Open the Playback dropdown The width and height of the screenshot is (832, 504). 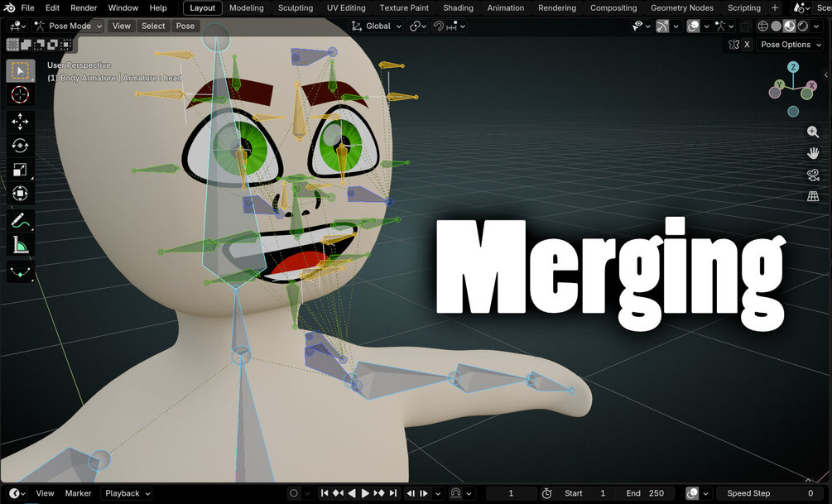tap(127, 493)
